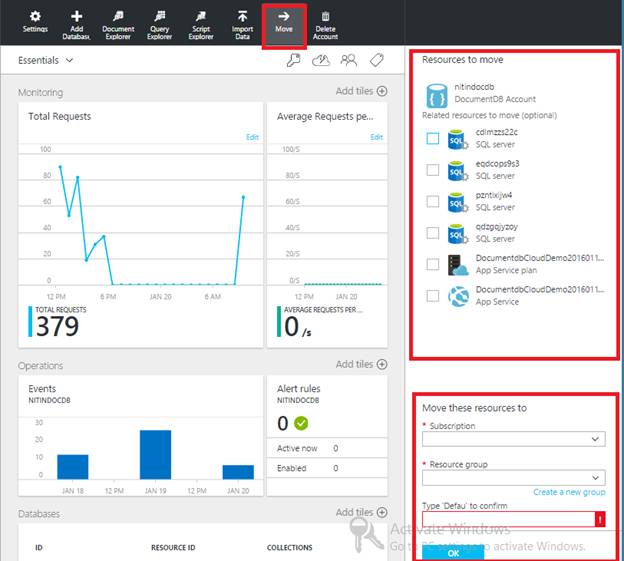Click the OK button
The width and height of the screenshot is (624, 561).
click(453, 553)
